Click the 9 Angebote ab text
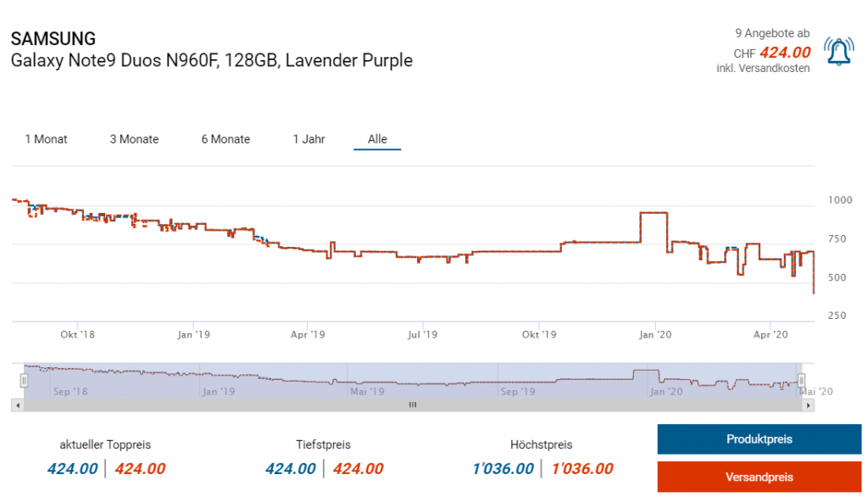Viewport: 868px width, 497px height. [x=771, y=33]
